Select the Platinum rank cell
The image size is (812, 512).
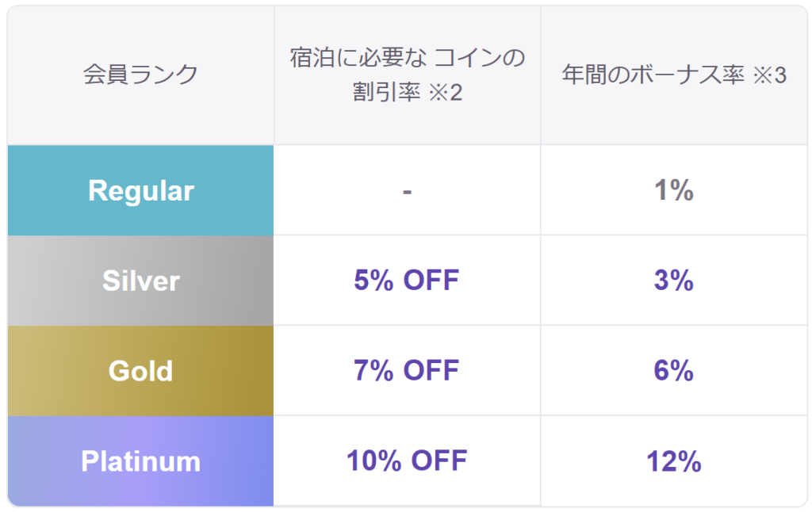pos(140,461)
